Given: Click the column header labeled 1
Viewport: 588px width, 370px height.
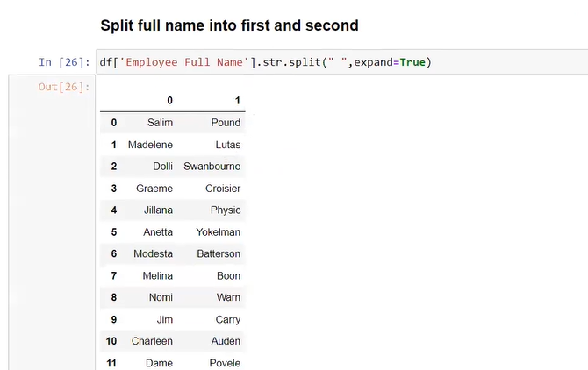Looking at the screenshot, I should (237, 101).
